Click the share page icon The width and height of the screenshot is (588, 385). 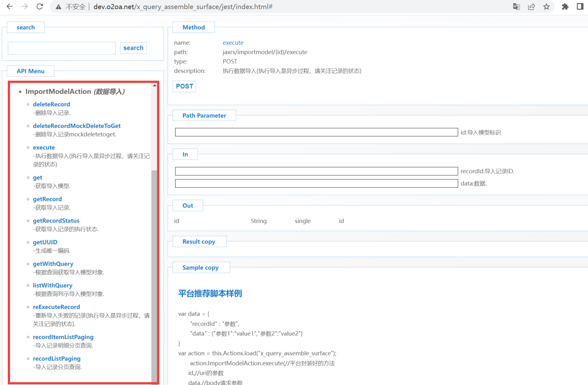pos(532,7)
